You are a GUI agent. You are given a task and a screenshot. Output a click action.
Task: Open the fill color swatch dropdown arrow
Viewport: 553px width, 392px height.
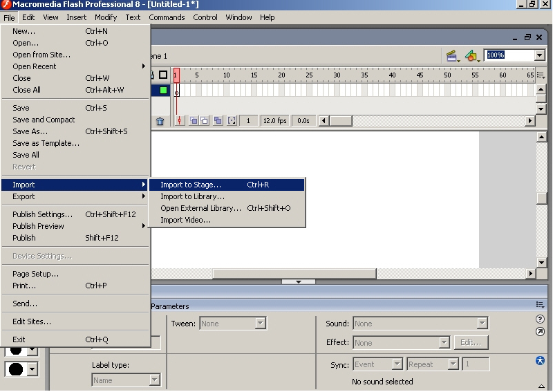(x=32, y=369)
